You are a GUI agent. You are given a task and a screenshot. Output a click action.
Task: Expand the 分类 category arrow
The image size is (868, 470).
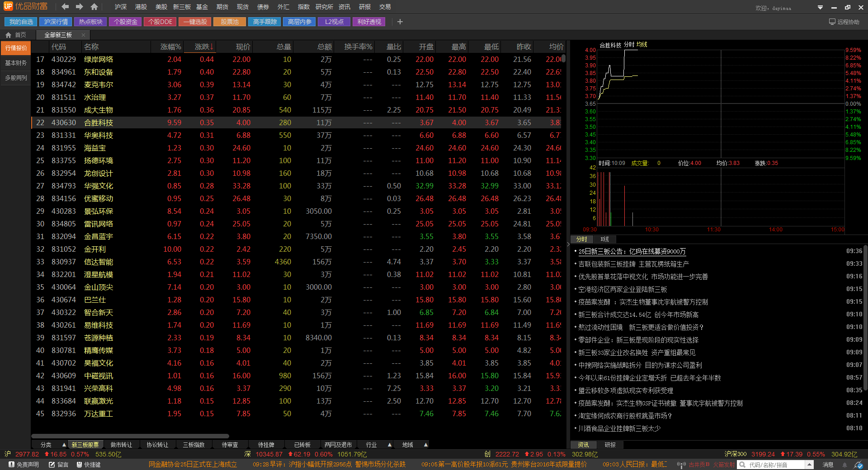[x=64, y=445]
